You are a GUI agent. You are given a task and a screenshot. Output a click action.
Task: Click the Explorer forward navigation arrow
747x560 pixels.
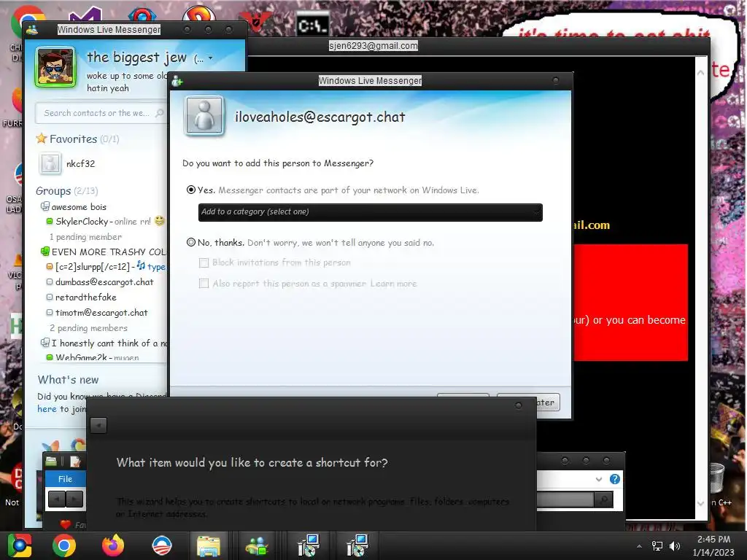click(74, 499)
